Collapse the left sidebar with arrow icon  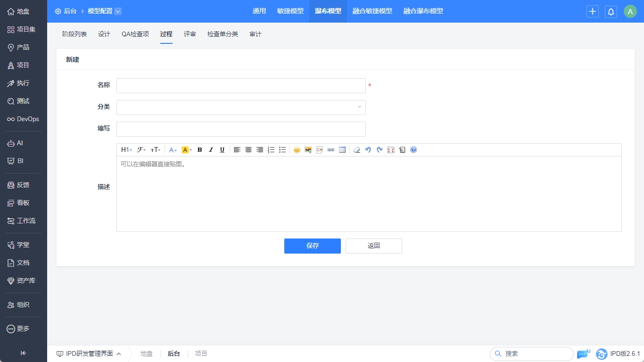[23, 353]
